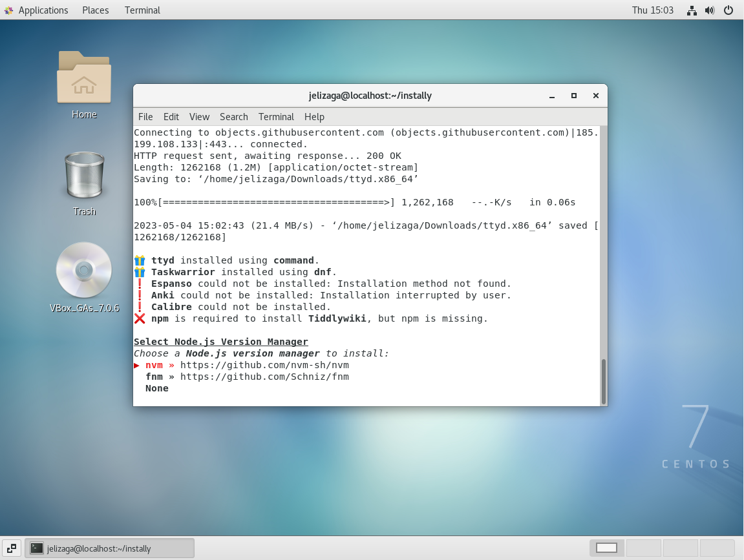Switch to the first workspace
This screenshot has height=560, width=744.
tap(606, 548)
